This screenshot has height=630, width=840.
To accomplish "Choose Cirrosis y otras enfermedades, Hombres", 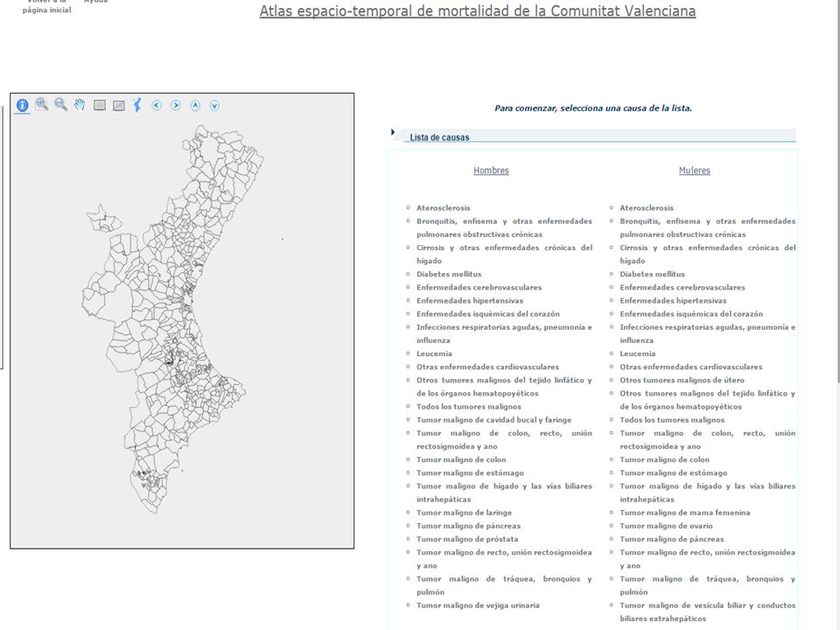I will click(x=504, y=255).
